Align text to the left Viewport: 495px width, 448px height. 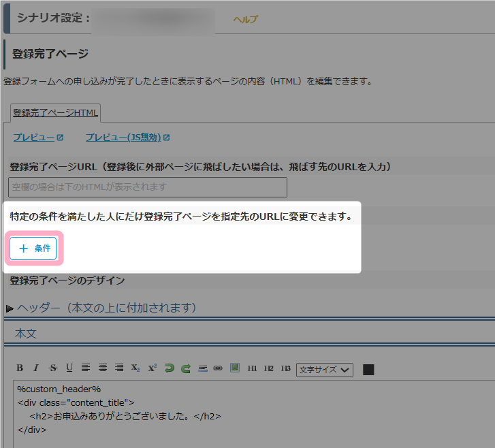point(86,368)
